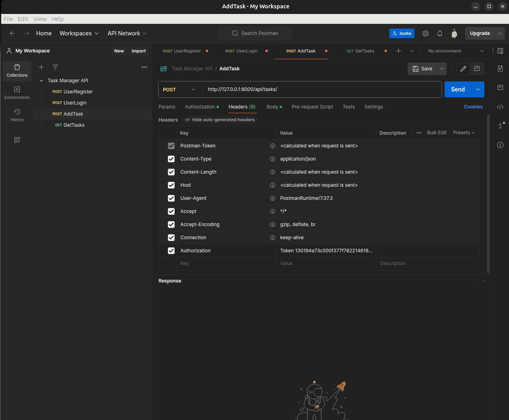509x420 pixels.
Task: Open Info icon in right sidebar
Action: (x=500, y=145)
